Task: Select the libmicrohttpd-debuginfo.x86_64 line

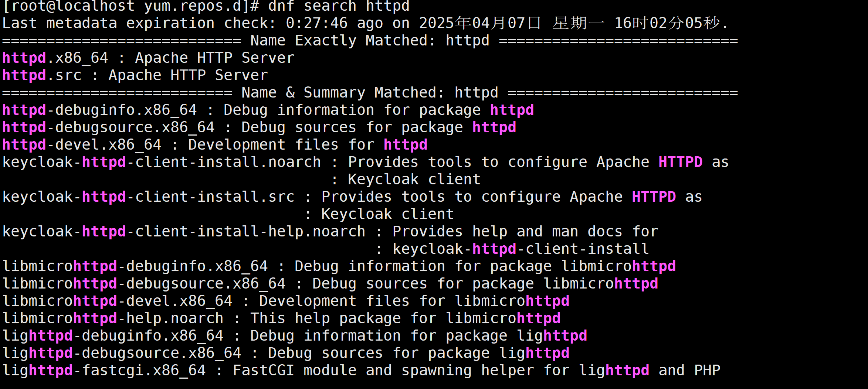Action: [x=339, y=266]
